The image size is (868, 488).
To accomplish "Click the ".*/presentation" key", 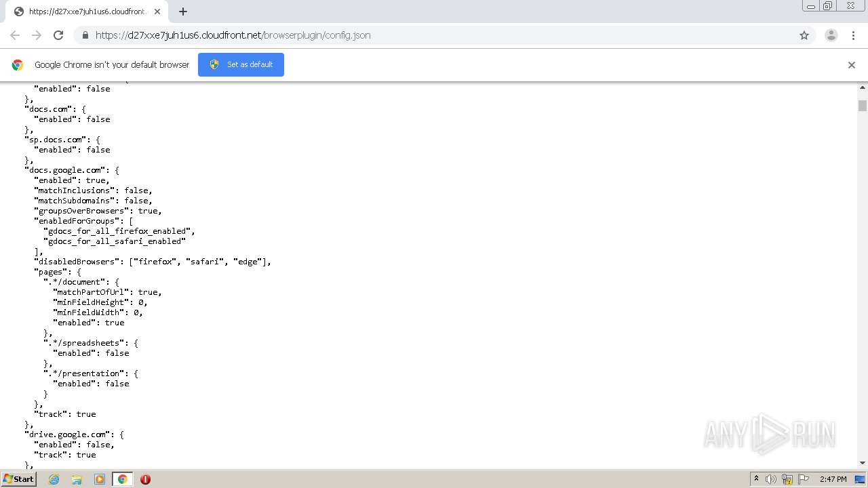I will 84,373.
